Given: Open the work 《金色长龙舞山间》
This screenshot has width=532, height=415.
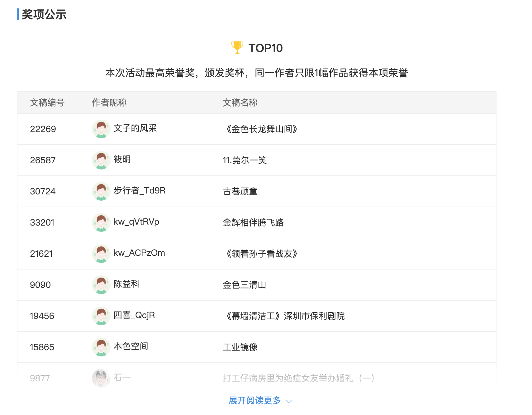Looking at the screenshot, I should pos(262,129).
